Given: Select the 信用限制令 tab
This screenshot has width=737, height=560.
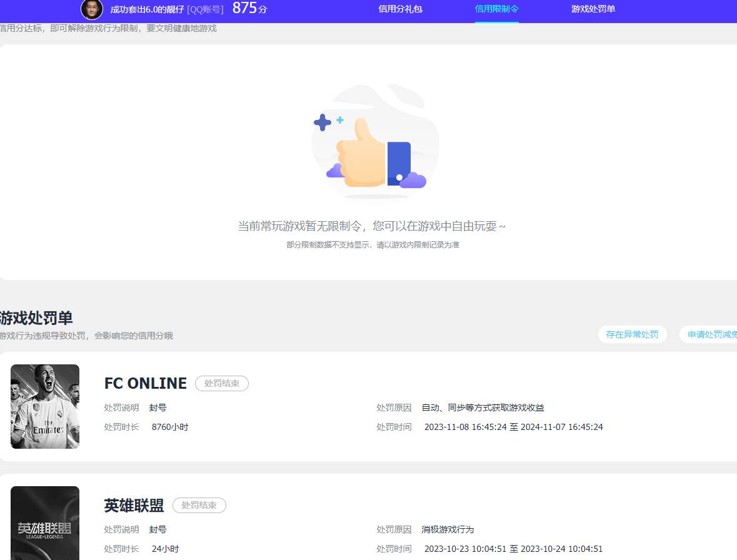Looking at the screenshot, I should tap(496, 9).
